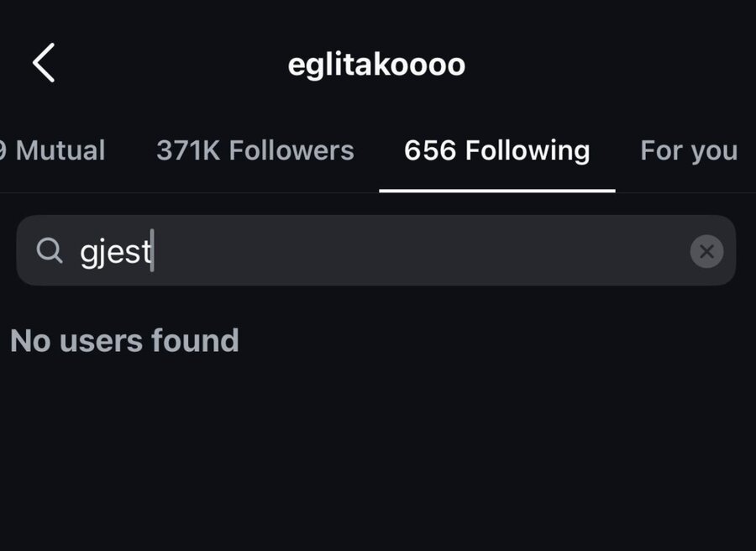Clear the search text with the X icon
This screenshot has width=756, height=551.
(706, 251)
